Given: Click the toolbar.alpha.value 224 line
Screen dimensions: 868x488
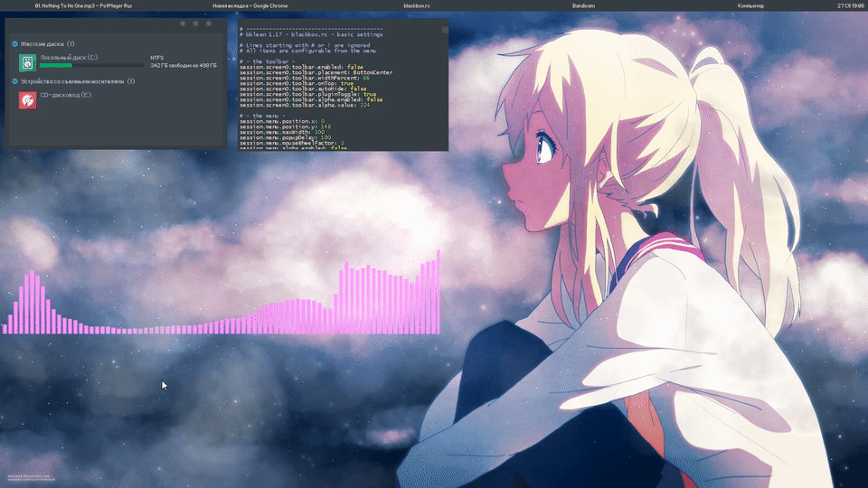Looking at the screenshot, I should pyautogui.click(x=305, y=105).
